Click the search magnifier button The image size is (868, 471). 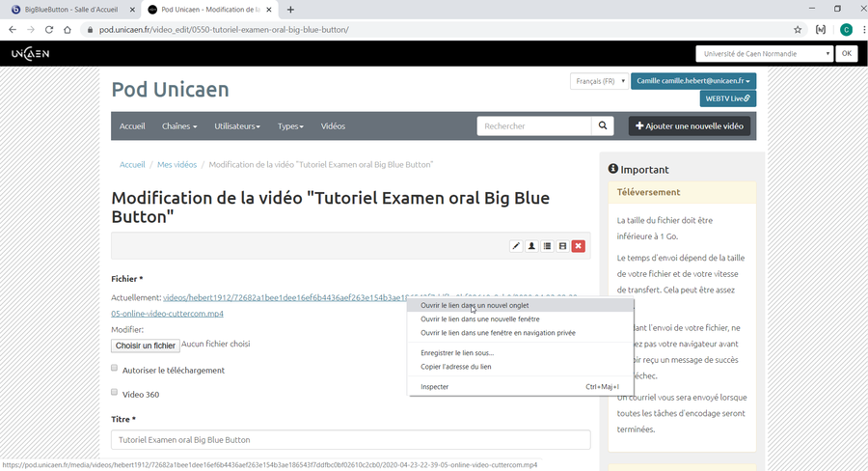[x=602, y=125]
